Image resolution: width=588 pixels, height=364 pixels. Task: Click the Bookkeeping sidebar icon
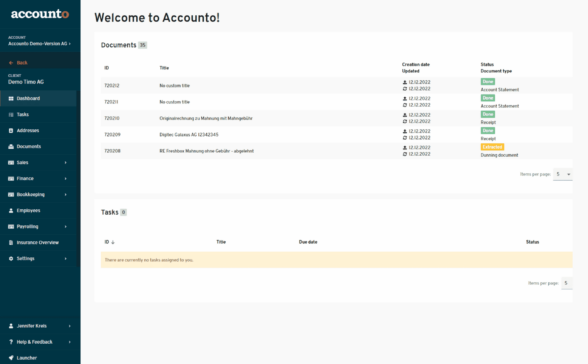[x=11, y=195]
